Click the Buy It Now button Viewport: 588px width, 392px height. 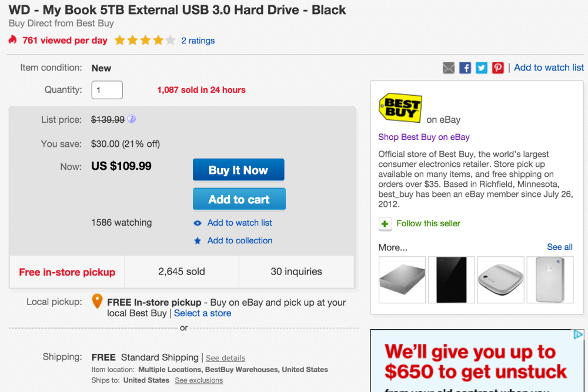click(x=239, y=170)
